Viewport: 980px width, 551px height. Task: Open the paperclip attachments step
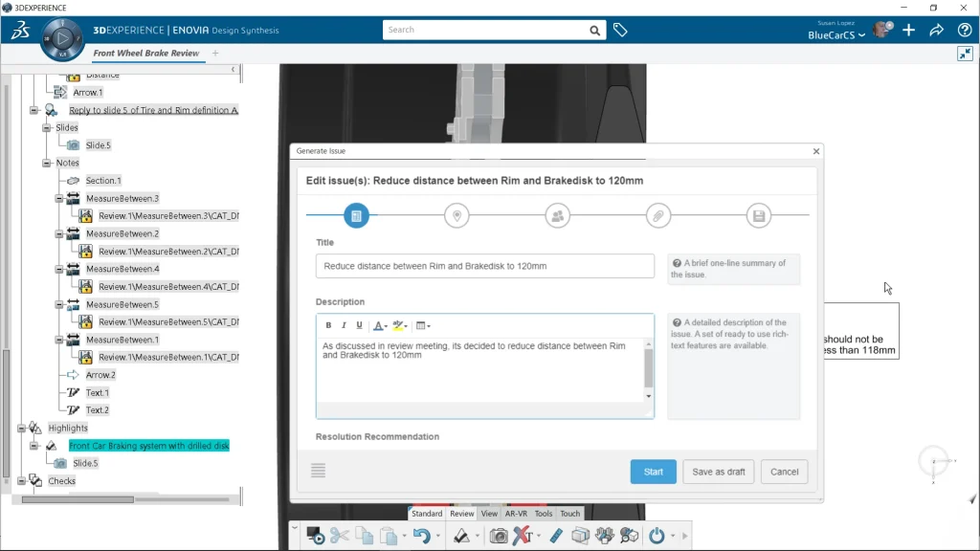(658, 216)
